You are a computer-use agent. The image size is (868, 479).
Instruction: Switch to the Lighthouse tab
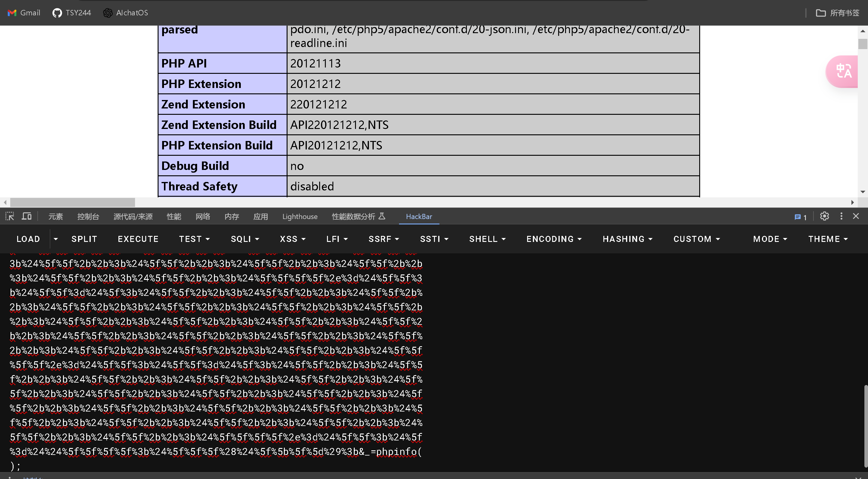[x=300, y=217]
